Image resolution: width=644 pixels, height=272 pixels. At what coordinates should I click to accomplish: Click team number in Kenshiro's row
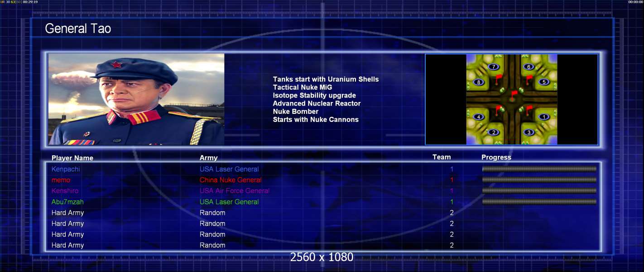452,191
